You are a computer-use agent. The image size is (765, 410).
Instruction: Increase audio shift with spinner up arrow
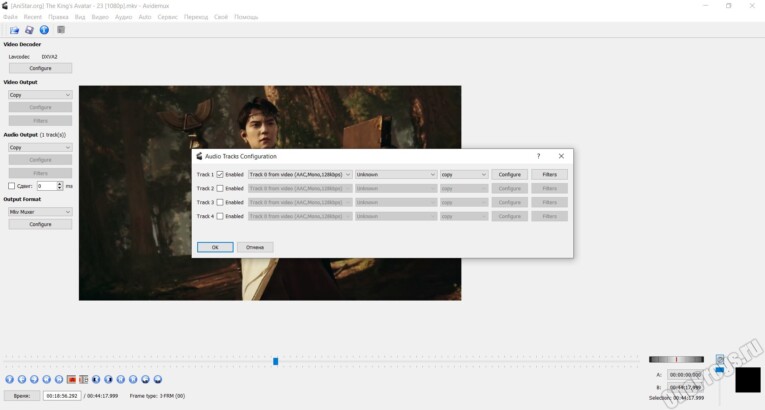(60, 184)
